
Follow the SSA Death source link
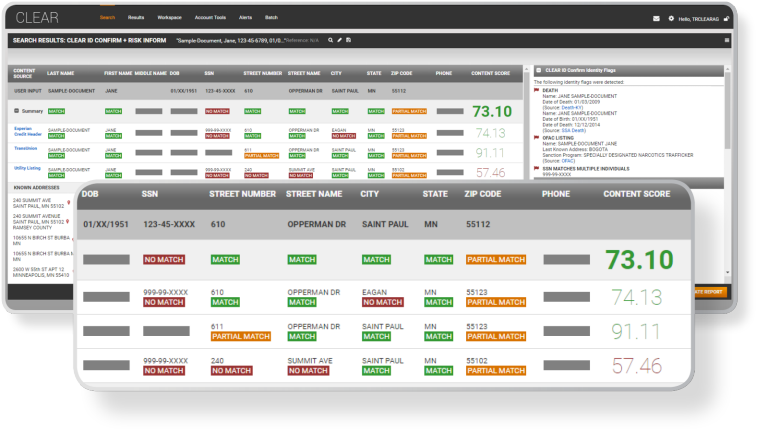(x=571, y=131)
